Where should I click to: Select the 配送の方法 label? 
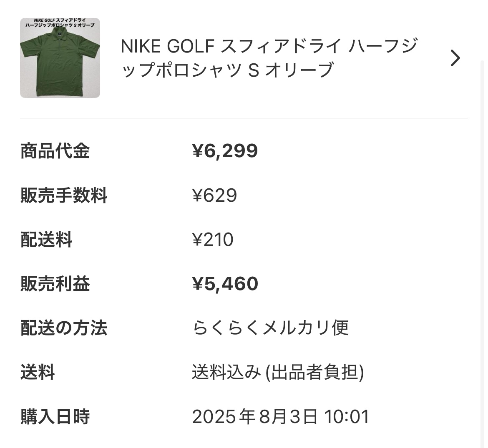tap(64, 328)
